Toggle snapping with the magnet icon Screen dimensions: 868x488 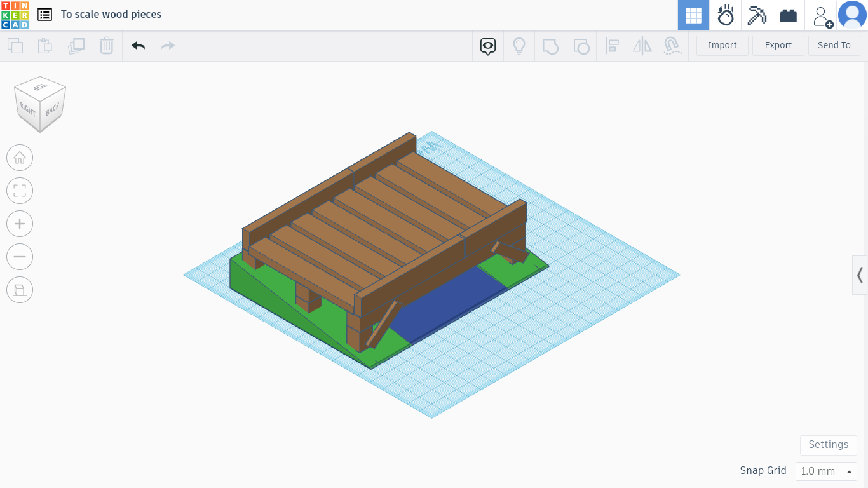[x=673, y=46]
